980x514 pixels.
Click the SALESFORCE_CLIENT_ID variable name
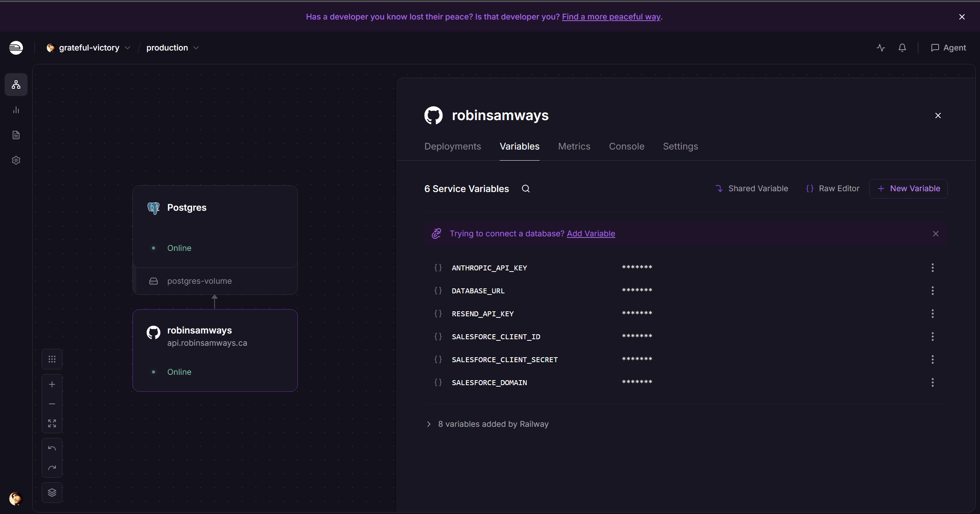496,337
